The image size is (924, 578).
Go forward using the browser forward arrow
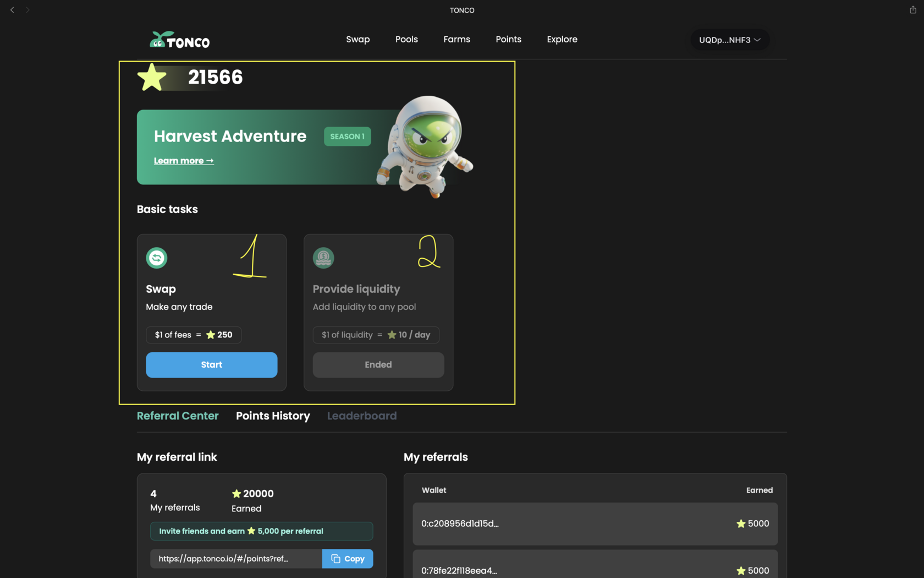pyautogui.click(x=28, y=10)
